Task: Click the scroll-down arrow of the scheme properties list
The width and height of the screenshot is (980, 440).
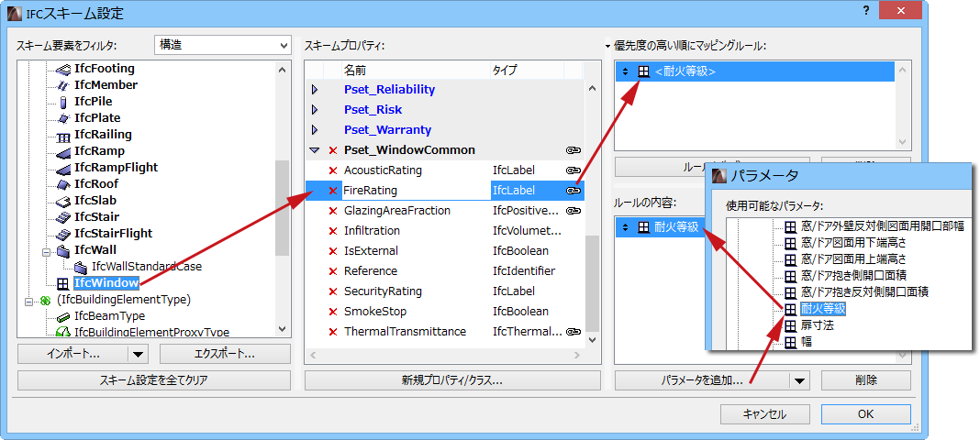Action: 591,341
